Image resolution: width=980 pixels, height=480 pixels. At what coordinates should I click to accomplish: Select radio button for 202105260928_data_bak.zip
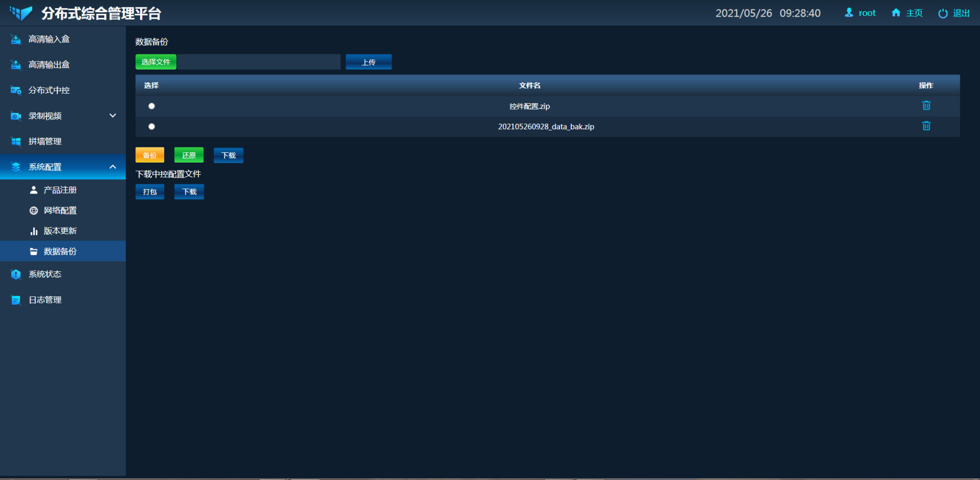tap(151, 126)
